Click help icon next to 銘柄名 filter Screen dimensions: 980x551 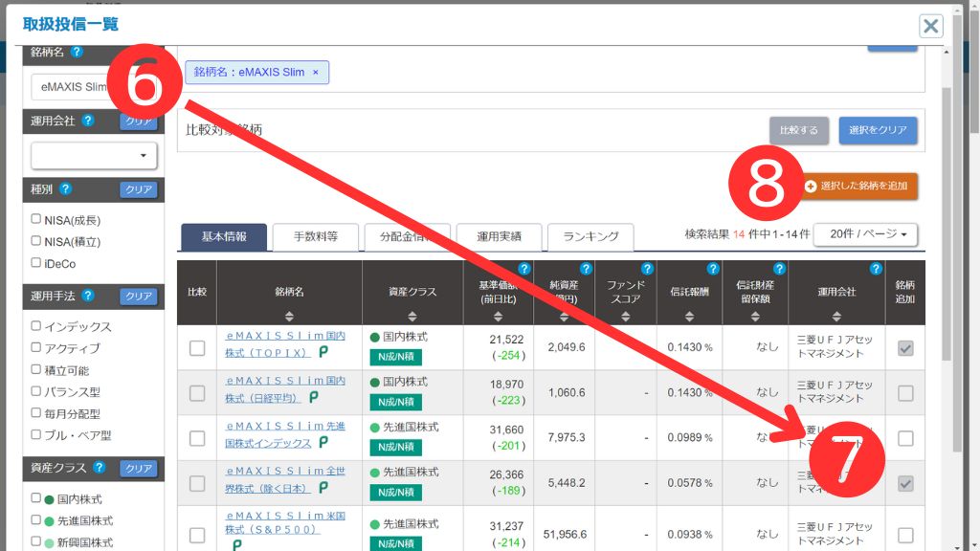[77, 52]
